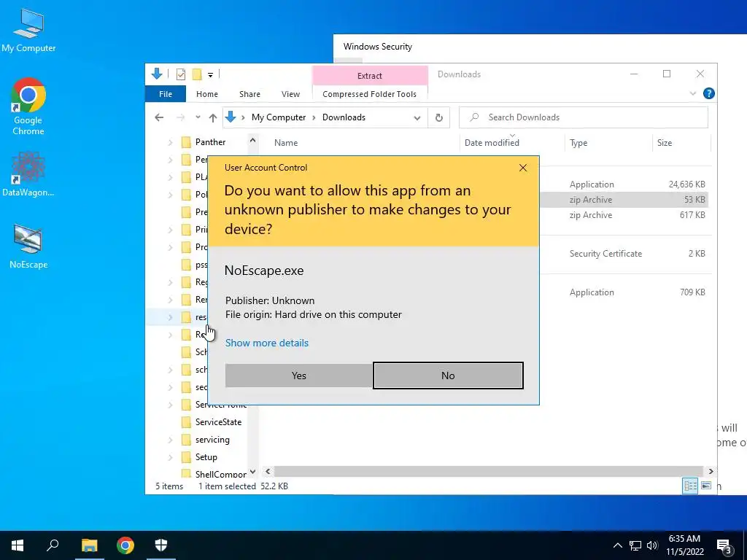The width and height of the screenshot is (747, 560).
Task: Expand the Panther folder in tree
Action: coord(170,142)
